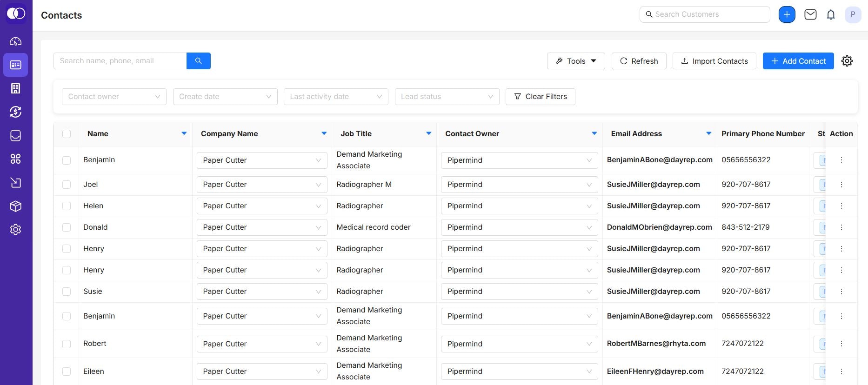This screenshot has height=385, width=868.
Task: Click the Import Contacts button
Action: click(714, 61)
